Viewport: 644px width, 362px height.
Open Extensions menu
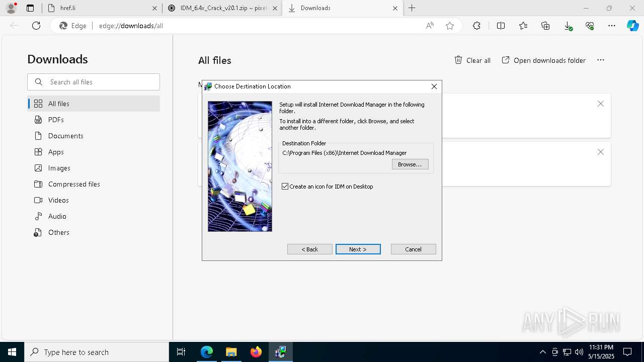point(476,26)
